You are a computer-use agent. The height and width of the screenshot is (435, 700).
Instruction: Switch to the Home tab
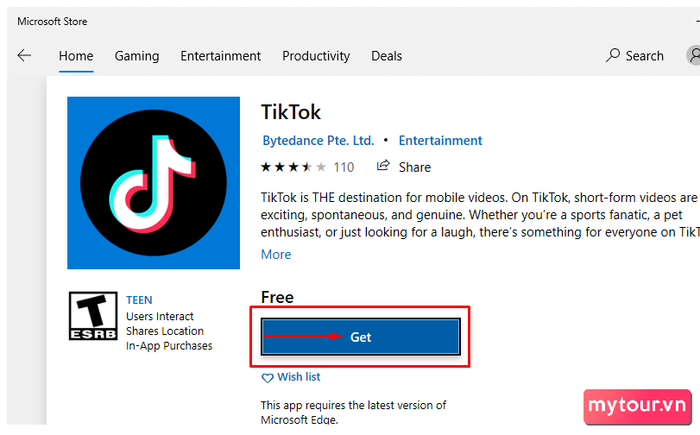point(76,56)
